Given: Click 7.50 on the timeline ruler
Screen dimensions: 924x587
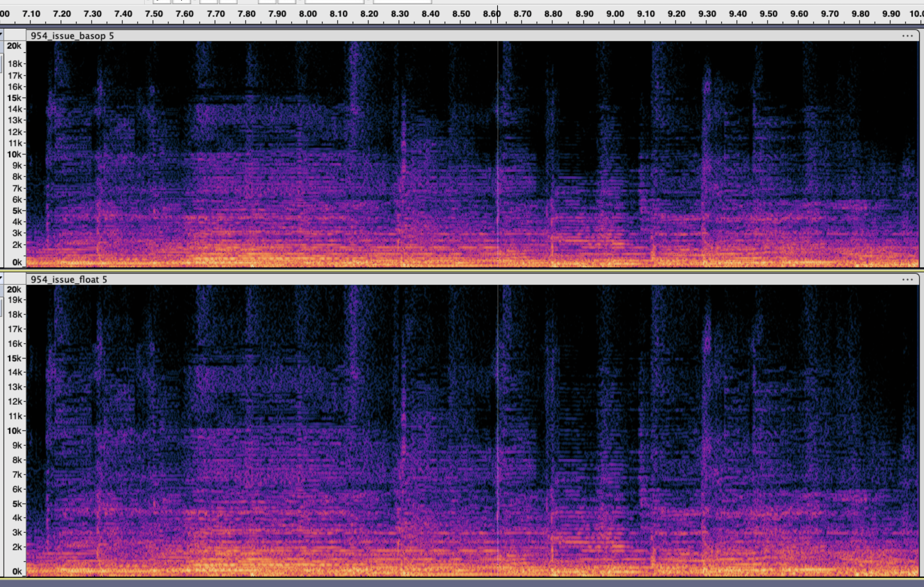Looking at the screenshot, I should click(154, 14).
